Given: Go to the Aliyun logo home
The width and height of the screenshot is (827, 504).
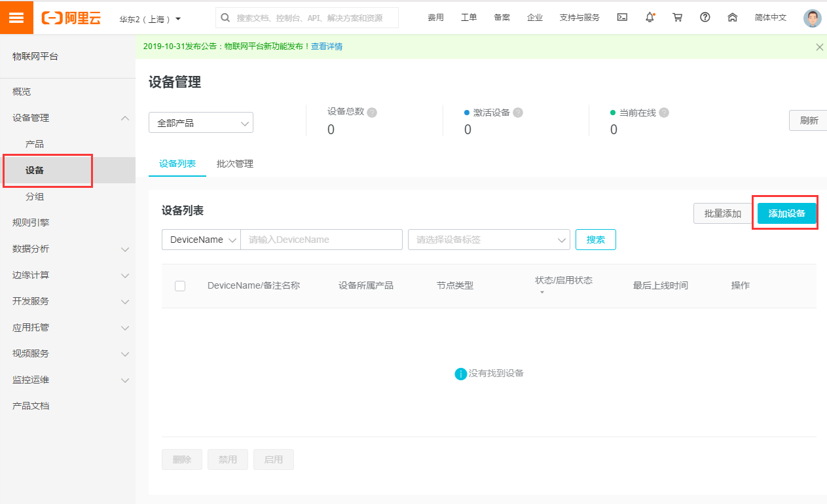Looking at the screenshot, I should click(x=71, y=18).
